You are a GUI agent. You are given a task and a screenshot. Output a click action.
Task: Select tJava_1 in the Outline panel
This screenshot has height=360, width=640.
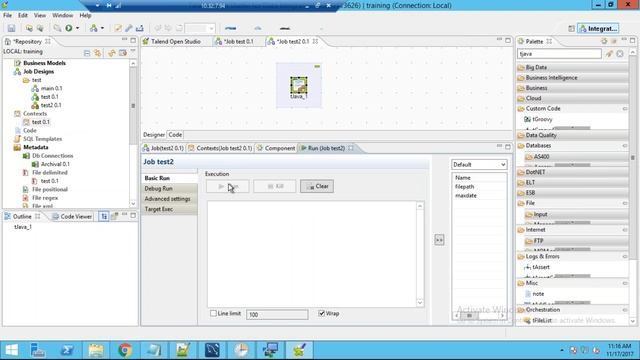point(23,227)
